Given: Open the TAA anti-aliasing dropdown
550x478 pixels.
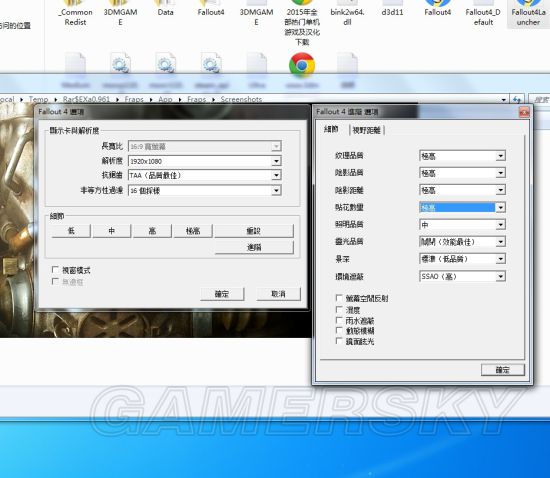Looking at the screenshot, I should pos(205,175).
